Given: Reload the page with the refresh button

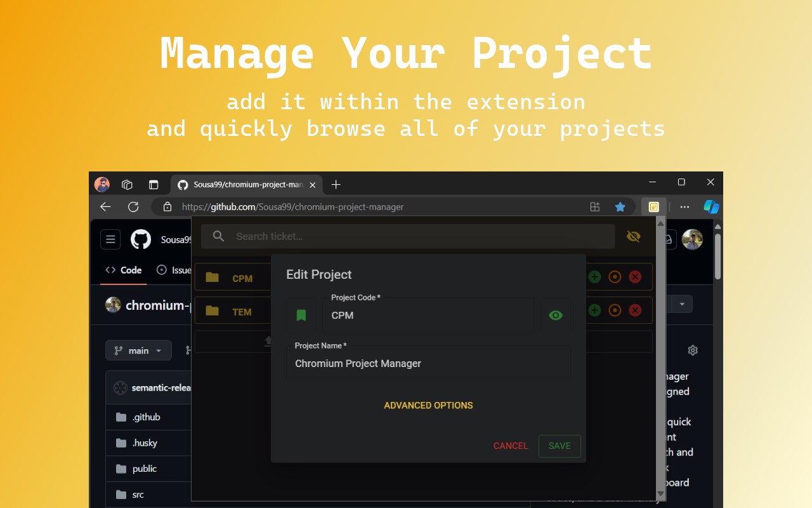Looking at the screenshot, I should [133, 206].
